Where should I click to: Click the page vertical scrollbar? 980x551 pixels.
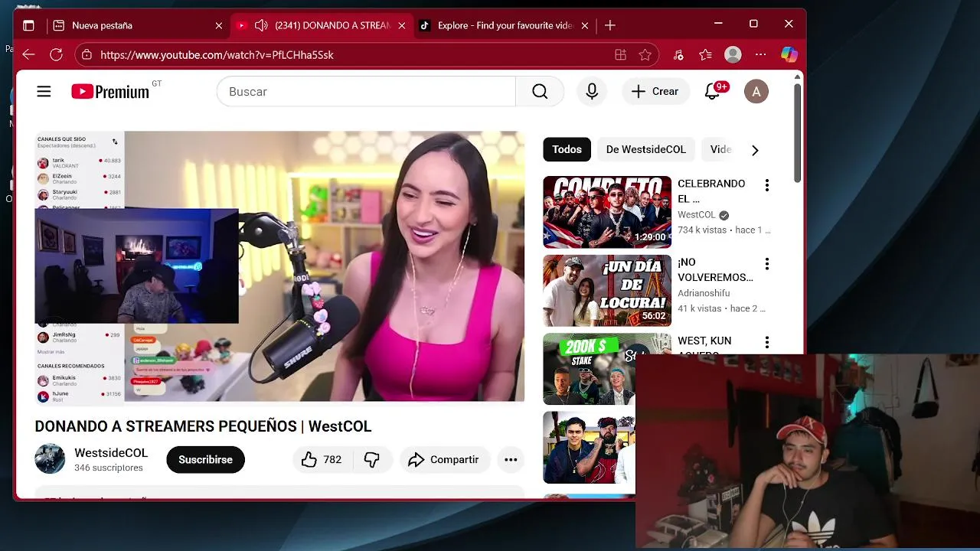click(x=797, y=133)
